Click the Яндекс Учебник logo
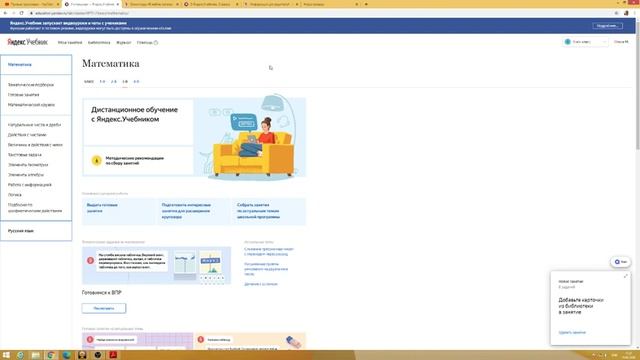The width and height of the screenshot is (640, 360). coord(27,42)
